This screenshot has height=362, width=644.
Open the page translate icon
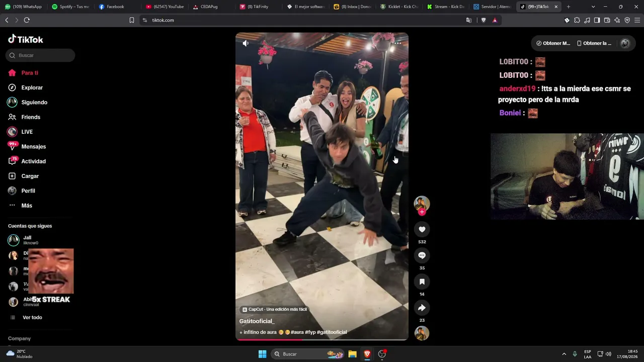[x=469, y=20]
